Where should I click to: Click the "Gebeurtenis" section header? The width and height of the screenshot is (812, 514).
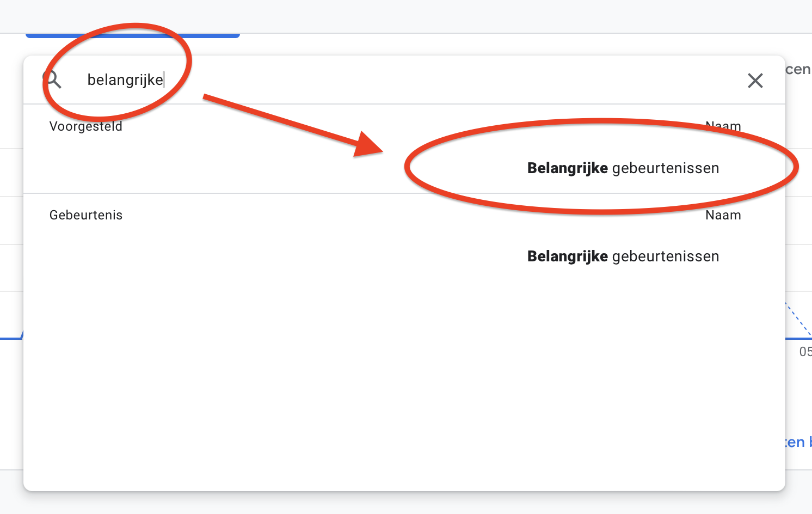pos(86,215)
